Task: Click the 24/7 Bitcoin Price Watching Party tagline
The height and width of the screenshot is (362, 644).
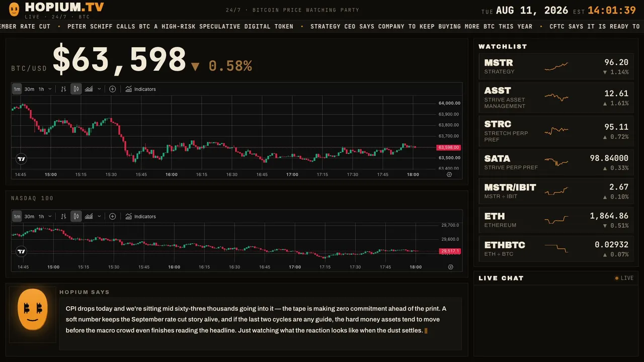Action: click(292, 10)
